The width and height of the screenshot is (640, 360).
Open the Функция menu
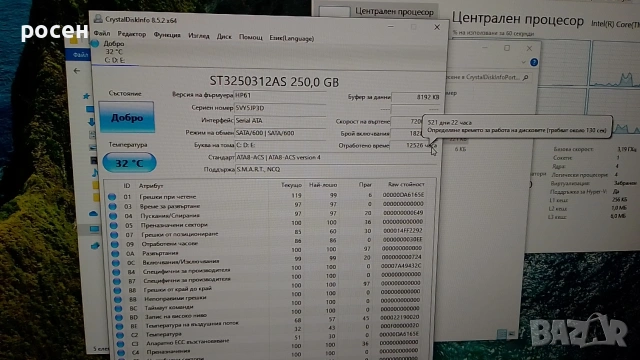(167, 35)
